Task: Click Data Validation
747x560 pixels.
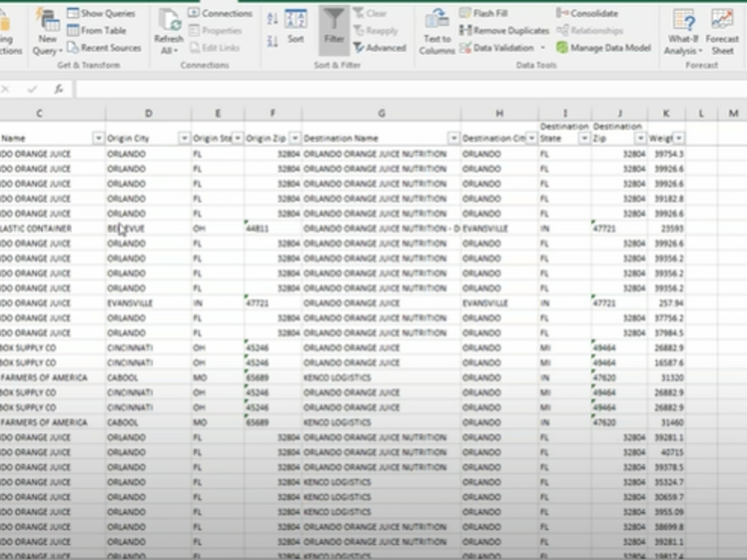Action: pyautogui.click(x=497, y=48)
